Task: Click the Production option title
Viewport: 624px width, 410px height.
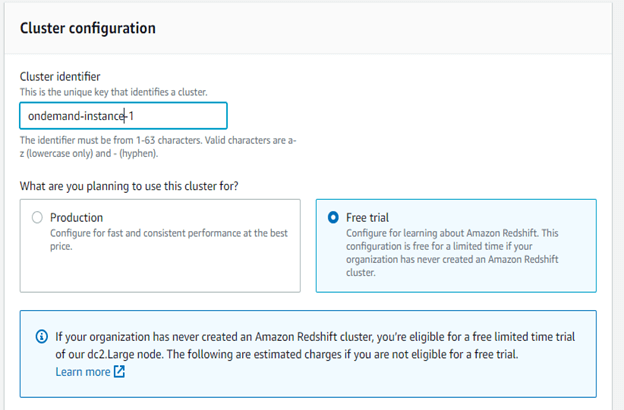Action: click(76, 217)
